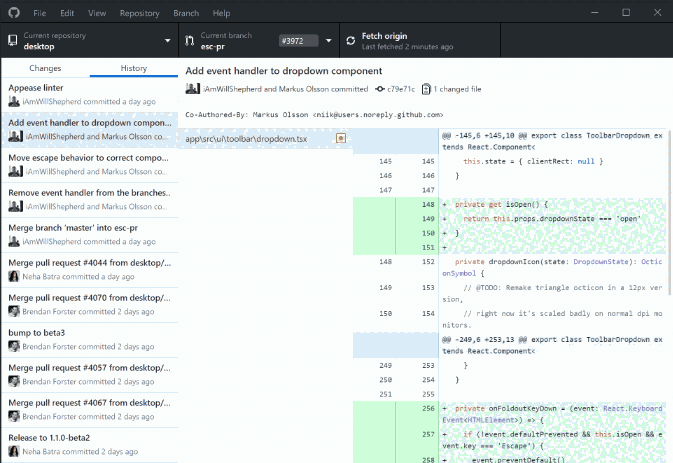
Task: Select the 'bump to beta3' commit
Action: (x=89, y=340)
